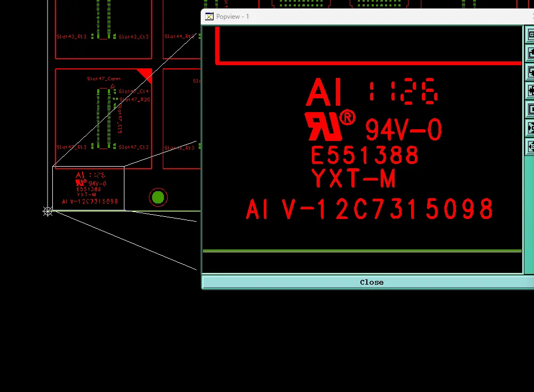Click the Slot47 connector pad array

(x=104, y=119)
